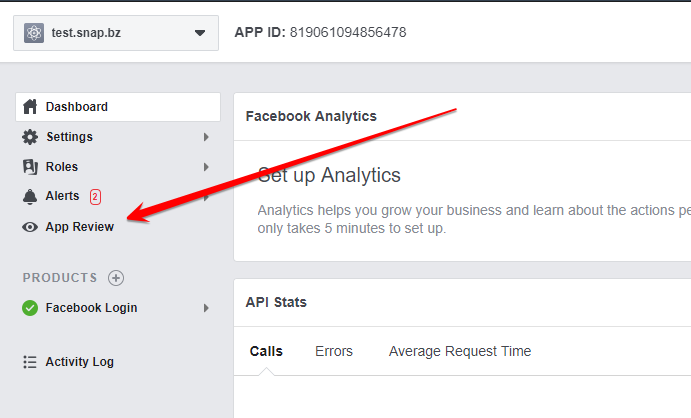Click the Dashboard house icon
This screenshot has height=418, width=691.
coord(30,107)
